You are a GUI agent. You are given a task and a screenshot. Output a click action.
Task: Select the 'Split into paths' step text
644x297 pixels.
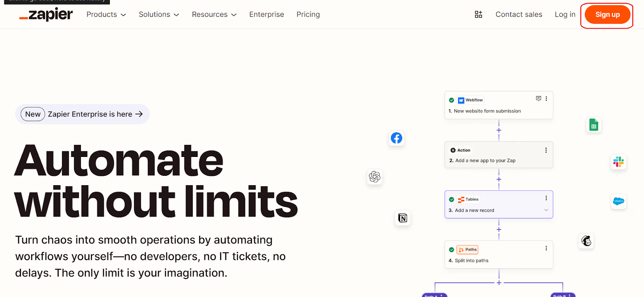(x=472, y=261)
